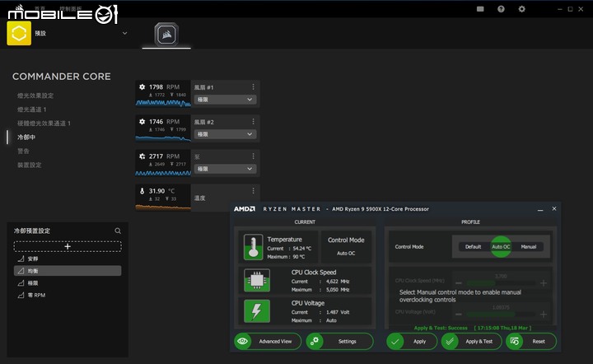
Task: Expand the 極限 preset dropdown for the pump
Action: [x=226, y=169]
